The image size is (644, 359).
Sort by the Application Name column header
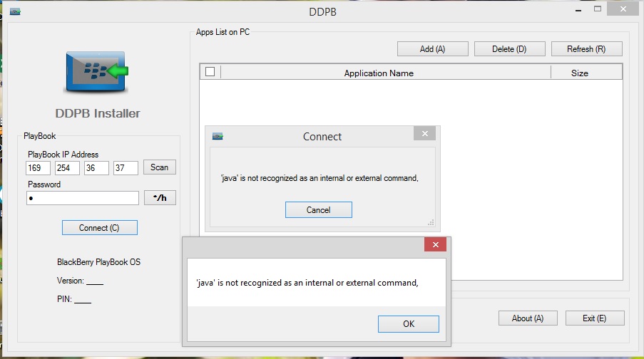(379, 73)
